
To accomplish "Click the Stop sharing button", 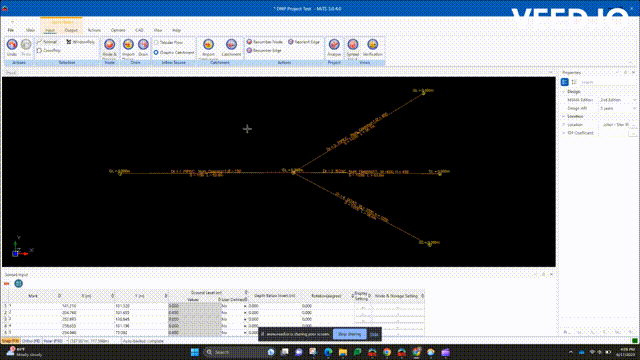I will (x=349, y=334).
